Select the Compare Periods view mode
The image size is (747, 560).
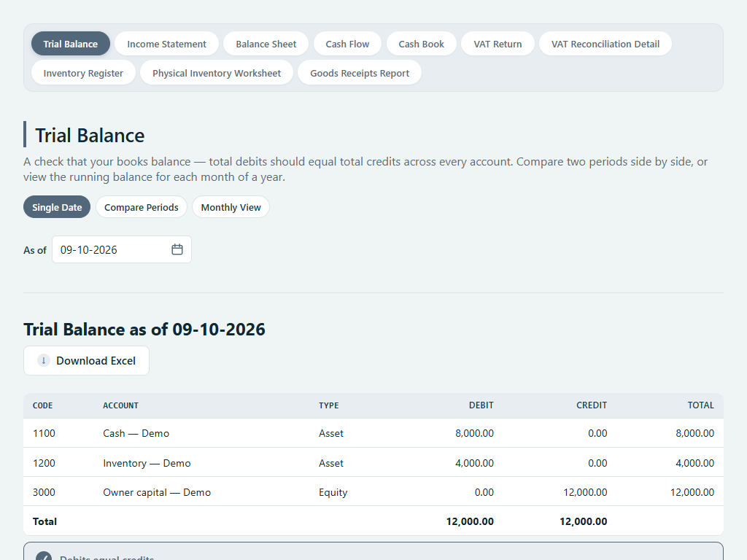coord(142,207)
